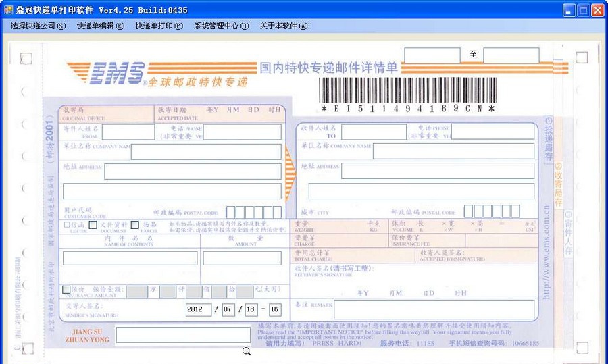Viewport: 608px width, 364px height.
Task: Click the 备注 REMARK field
Action: [434, 309]
